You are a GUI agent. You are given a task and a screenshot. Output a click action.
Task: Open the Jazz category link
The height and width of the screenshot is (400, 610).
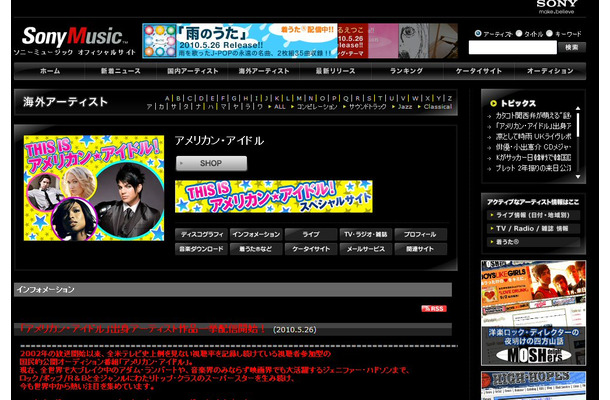click(x=405, y=107)
